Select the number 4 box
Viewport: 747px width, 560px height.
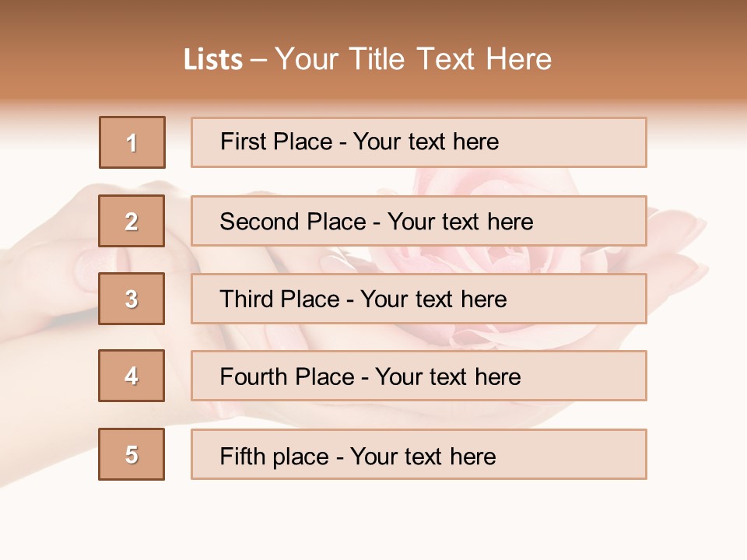(132, 376)
